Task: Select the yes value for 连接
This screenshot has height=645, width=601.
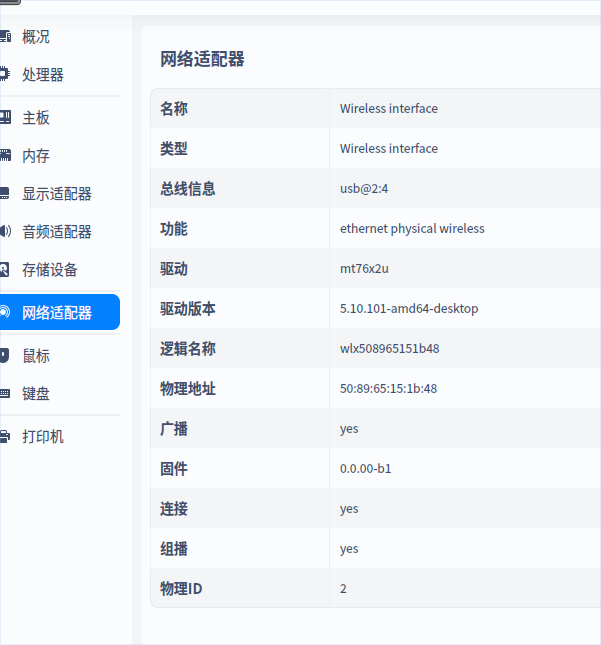Action: click(349, 509)
